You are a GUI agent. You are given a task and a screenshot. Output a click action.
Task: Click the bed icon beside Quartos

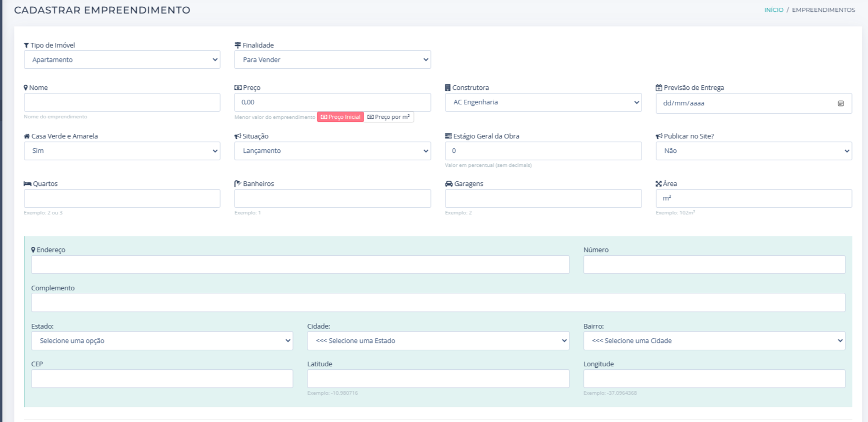pyautogui.click(x=27, y=184)
